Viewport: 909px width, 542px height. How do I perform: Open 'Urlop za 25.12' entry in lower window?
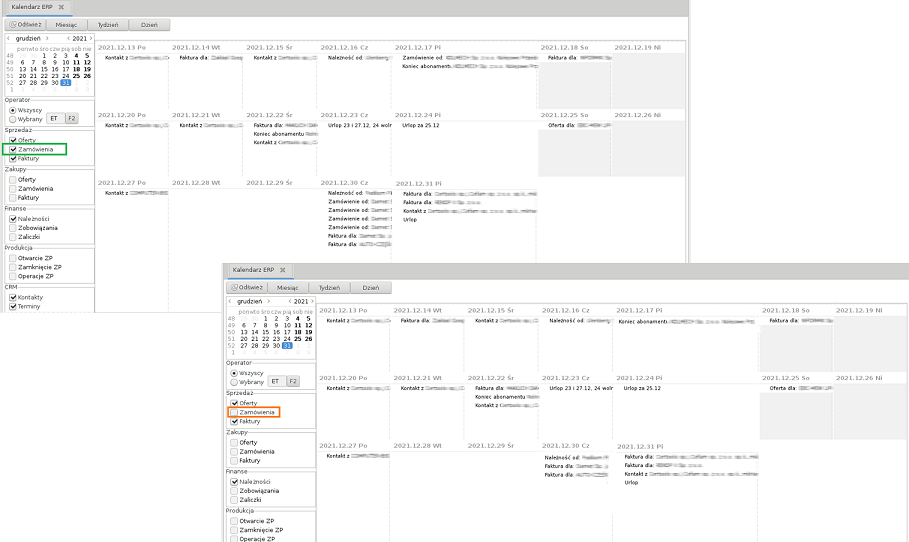click(x=642, y=388)
